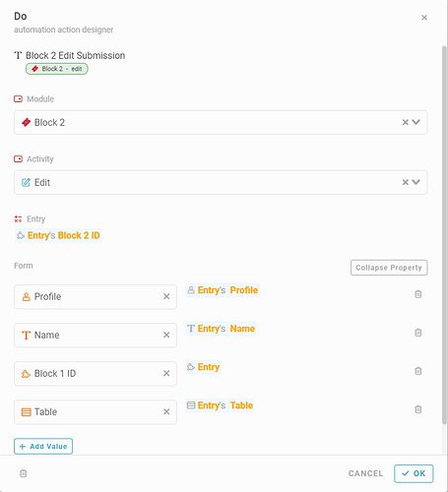The height and width of the screenshot is (492, 448).
Task: Delete the Profile form row
Action: pos(417,294)
